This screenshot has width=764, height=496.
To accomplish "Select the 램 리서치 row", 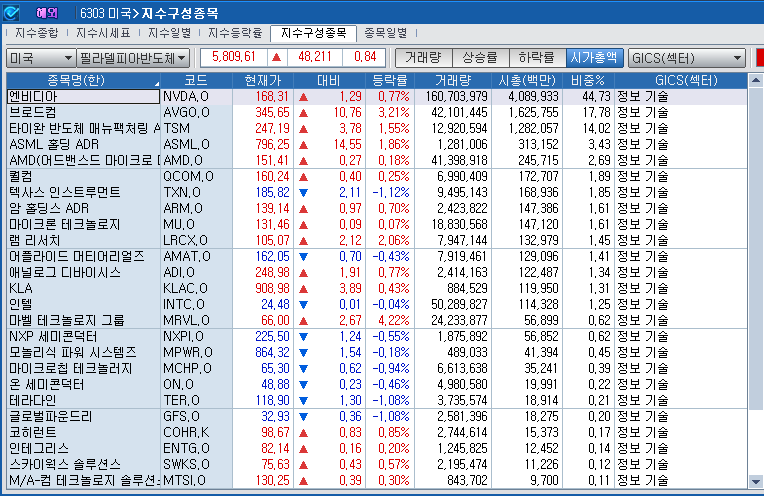I will point(377,241).
